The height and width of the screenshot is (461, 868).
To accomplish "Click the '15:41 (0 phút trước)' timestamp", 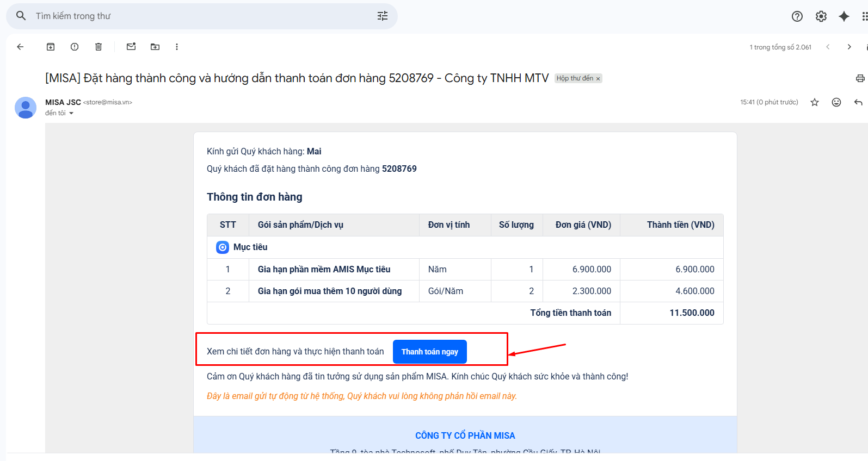I will (769, 102).
